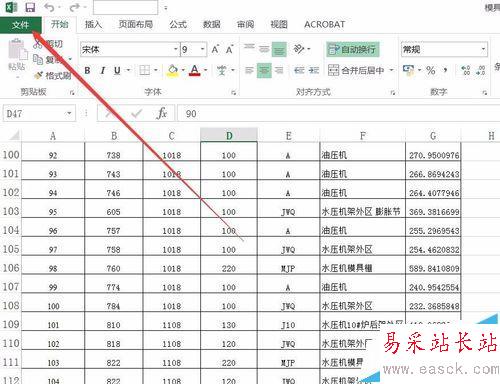Switch to the 数据 Data tab
The image size is (500, 384).
tap(212, 24)
